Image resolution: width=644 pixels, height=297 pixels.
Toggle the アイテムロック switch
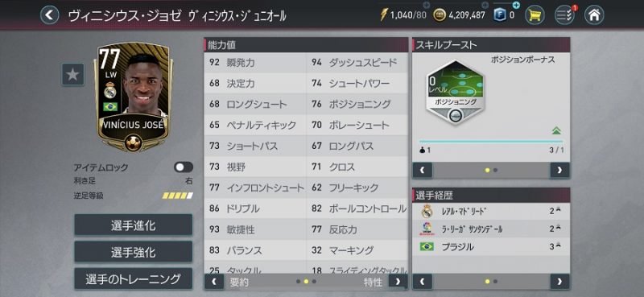(x=184, y=167)
